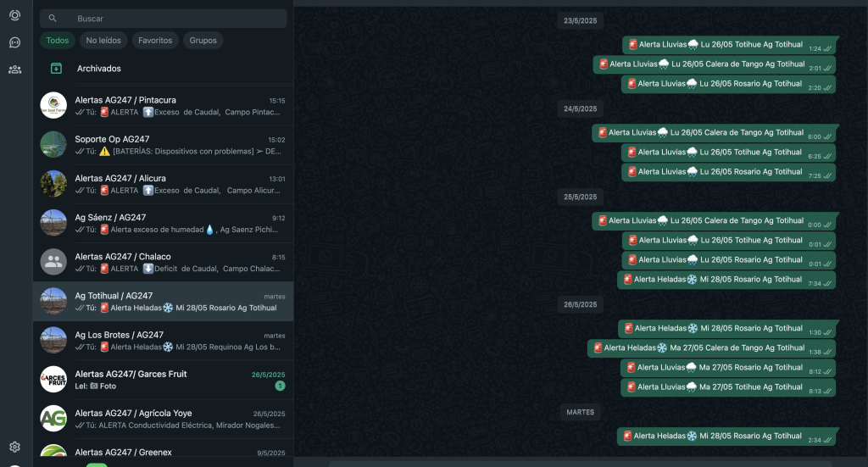Open the Alertas AG247 / Pintacura conversation
The image size is (868, 467).
coord(170,106)
